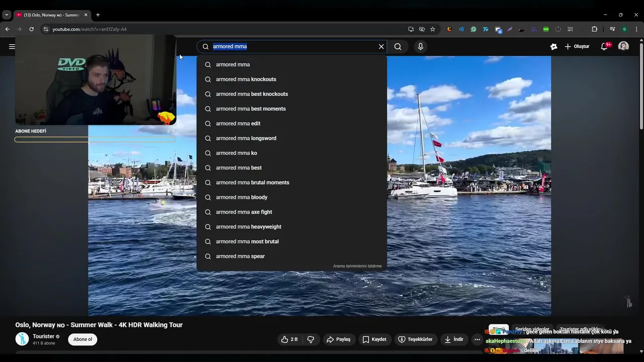Reload the page
644x362 pixels.
[31, 29]
